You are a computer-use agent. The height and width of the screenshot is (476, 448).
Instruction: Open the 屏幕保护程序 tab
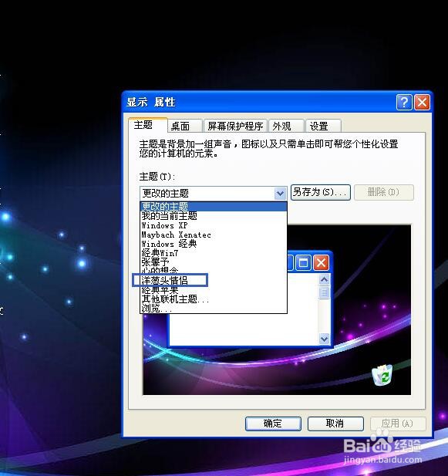(235, 126)
